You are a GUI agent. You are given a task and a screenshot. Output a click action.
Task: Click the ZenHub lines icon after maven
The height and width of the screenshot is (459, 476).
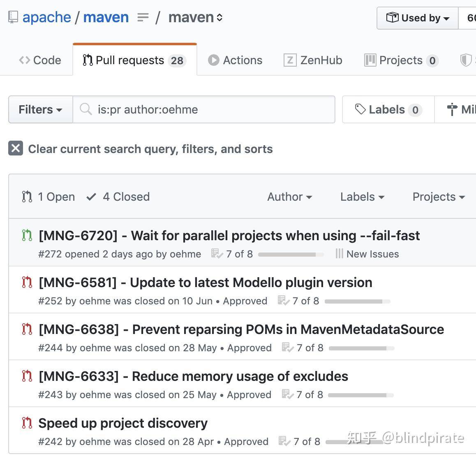click(x=143, y=17)
